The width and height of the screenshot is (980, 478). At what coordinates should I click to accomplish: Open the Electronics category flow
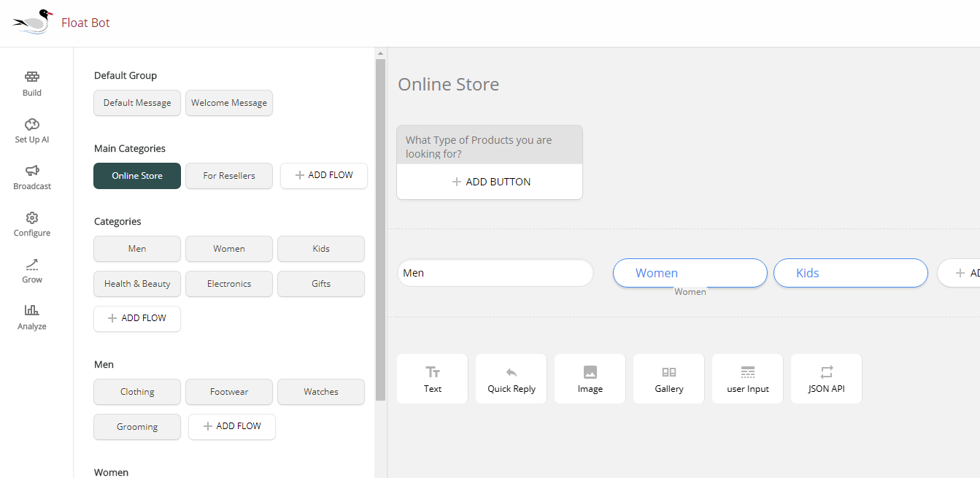tap(229, 284)
